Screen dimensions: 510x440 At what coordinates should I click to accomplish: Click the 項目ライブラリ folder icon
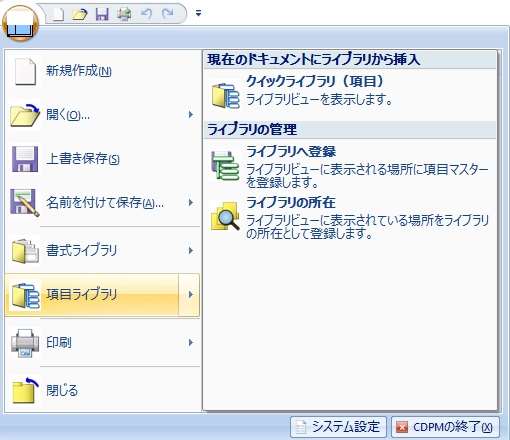tap(26, 295)
